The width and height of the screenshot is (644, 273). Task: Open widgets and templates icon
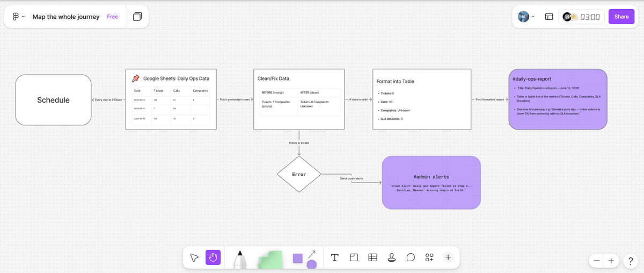point(429,258)
